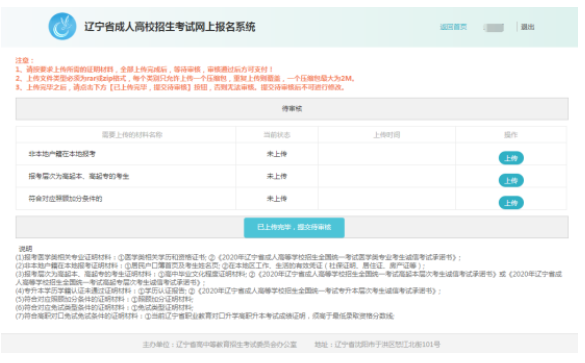This screenshot has width=585, height=363.
Task: Click note (5) about 照顾加分条件的证明材料
Action: pyautogui.click(x=104, y=299)
